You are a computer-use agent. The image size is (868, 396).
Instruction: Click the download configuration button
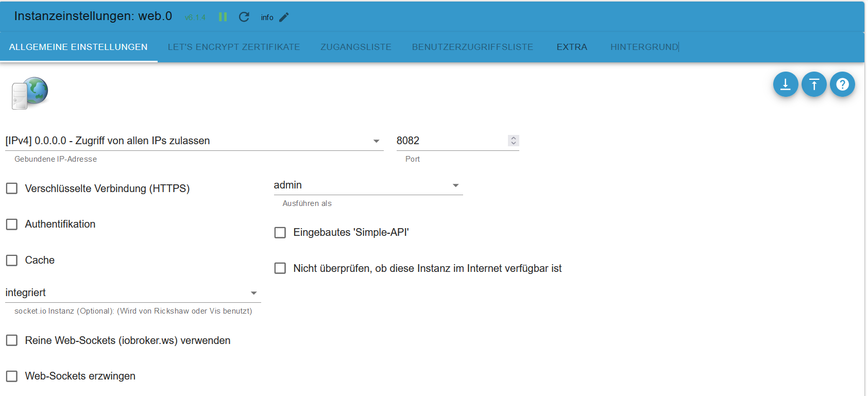tap(786, 84)
